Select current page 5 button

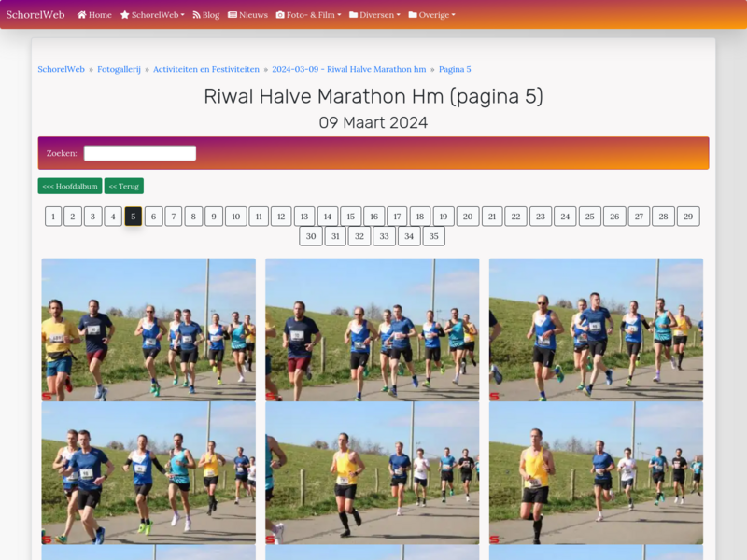point(134,217)
